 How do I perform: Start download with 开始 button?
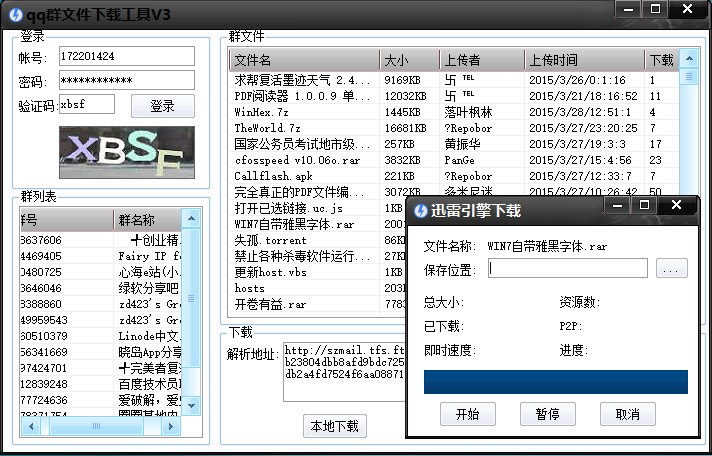coord(468,414)
